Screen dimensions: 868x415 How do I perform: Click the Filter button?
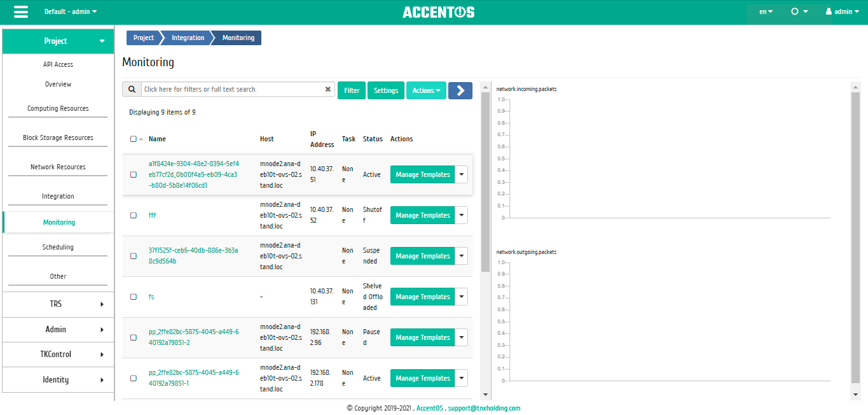point(352,90)
